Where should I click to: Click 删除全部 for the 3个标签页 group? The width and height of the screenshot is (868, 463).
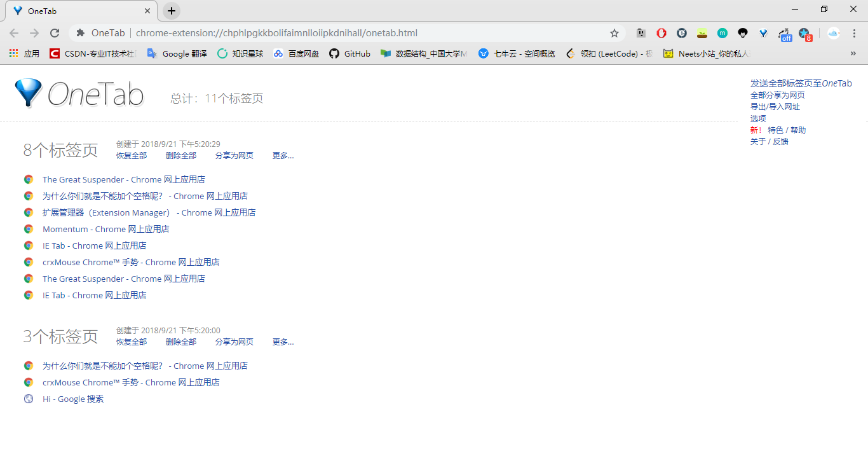pos(181,342)
